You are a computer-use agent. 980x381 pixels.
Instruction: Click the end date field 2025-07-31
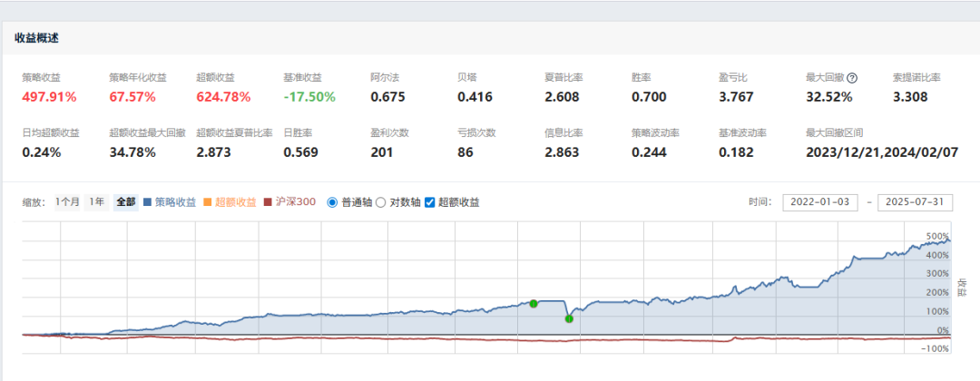(915, 202)
